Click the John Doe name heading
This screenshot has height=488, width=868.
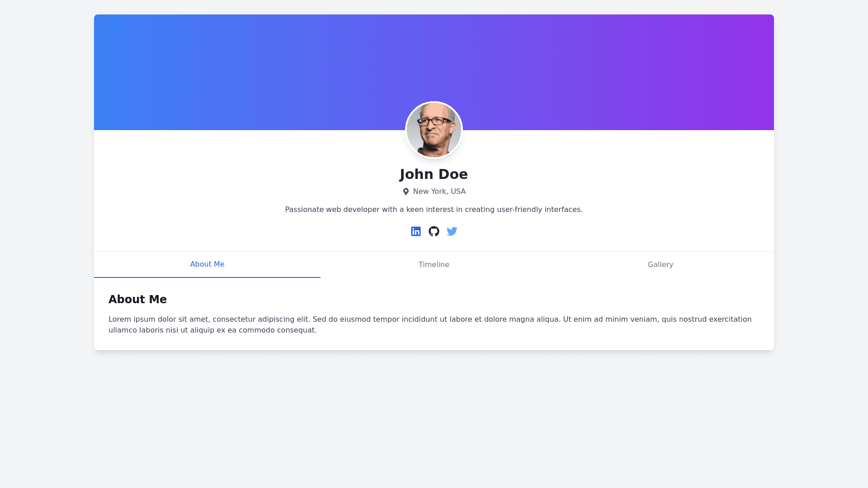coord(434,174)
